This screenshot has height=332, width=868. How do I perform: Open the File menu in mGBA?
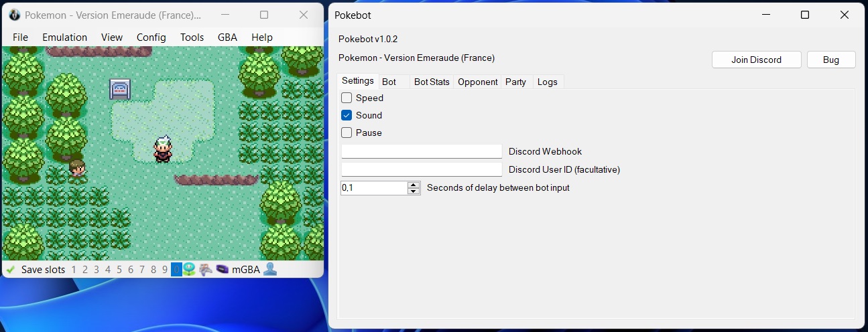[20, 37]
